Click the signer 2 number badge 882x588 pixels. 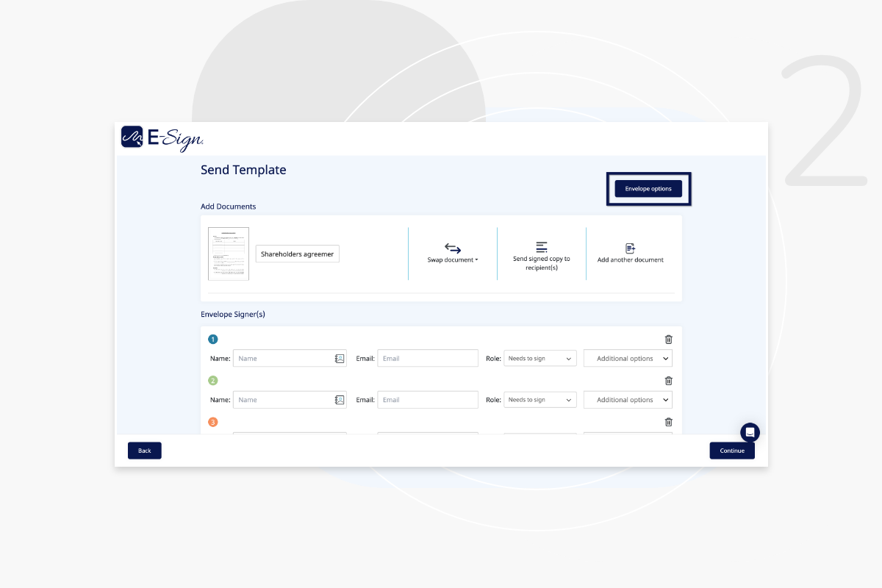(x=213, y=380)
